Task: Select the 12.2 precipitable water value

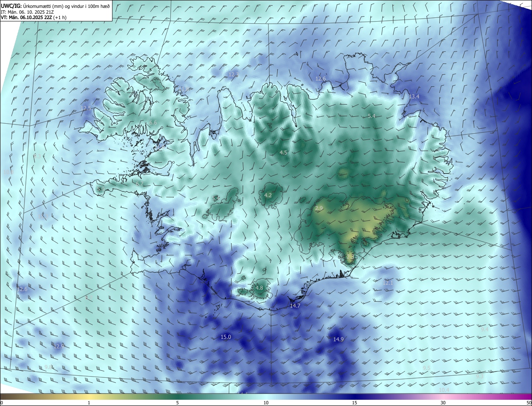Action: (234, 74)
